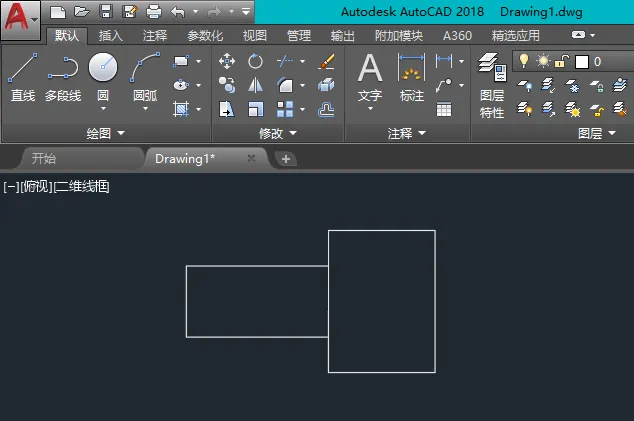Expand the 图层 panel
The height and width of the screenshot is (421, 634).
pyautogui.click(x=597, y=133)
